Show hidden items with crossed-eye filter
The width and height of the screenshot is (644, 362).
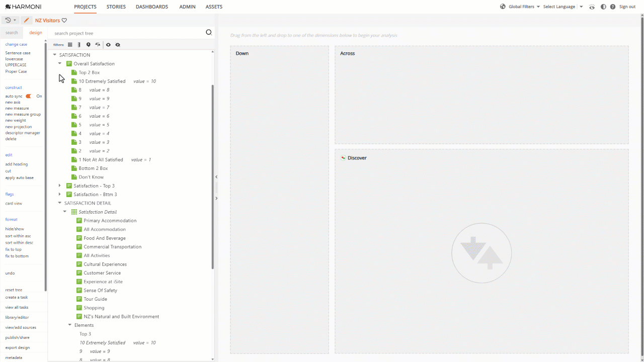point(118,45)
